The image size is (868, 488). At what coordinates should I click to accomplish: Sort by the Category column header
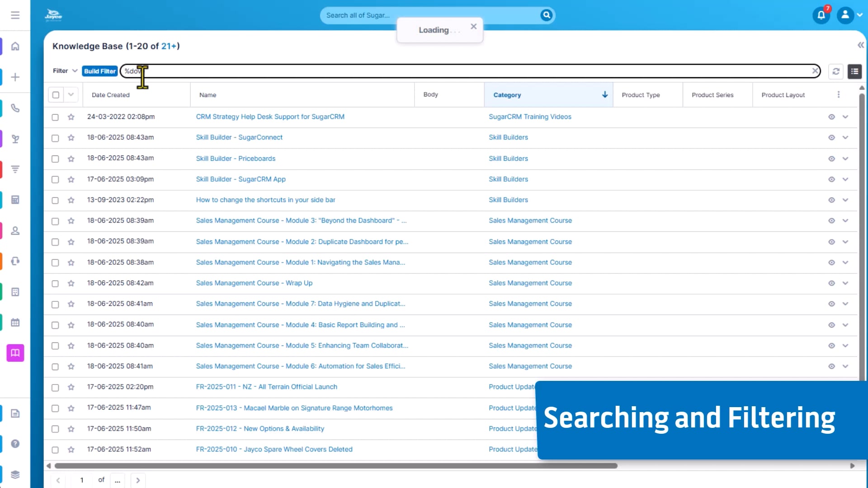point(507,95)
